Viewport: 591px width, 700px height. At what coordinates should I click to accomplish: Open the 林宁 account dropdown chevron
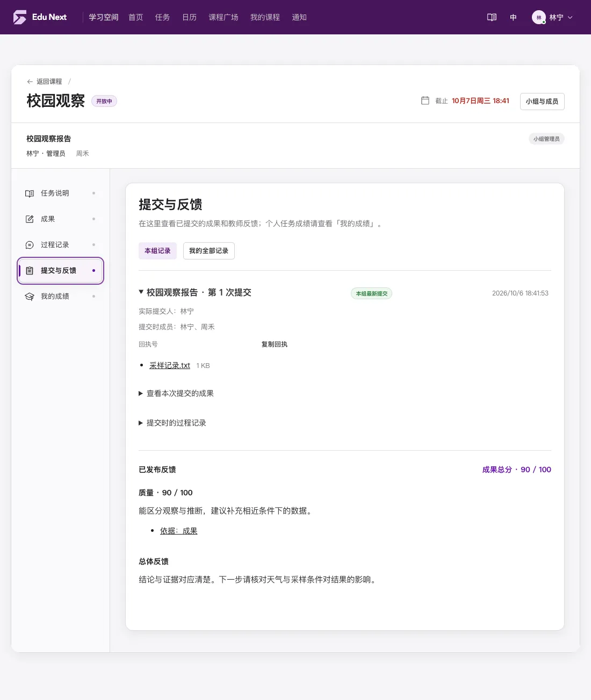[x=570, y=17]
